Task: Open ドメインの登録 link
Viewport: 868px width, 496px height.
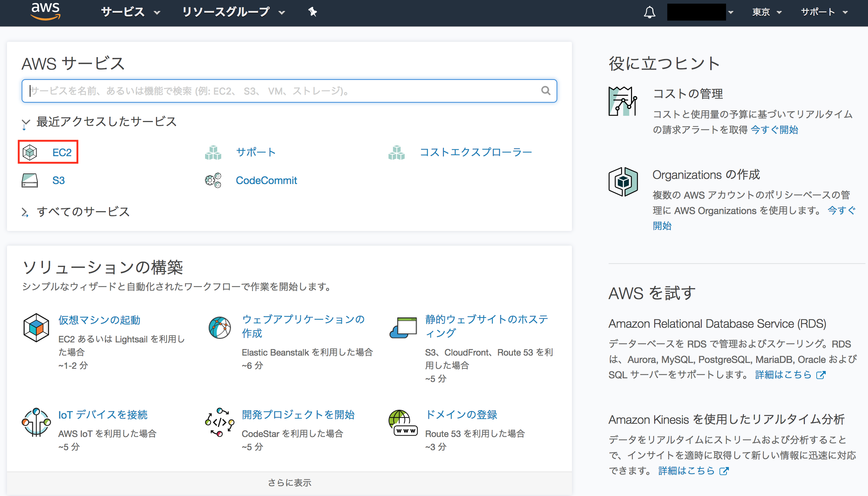Action: pos(461,415)
